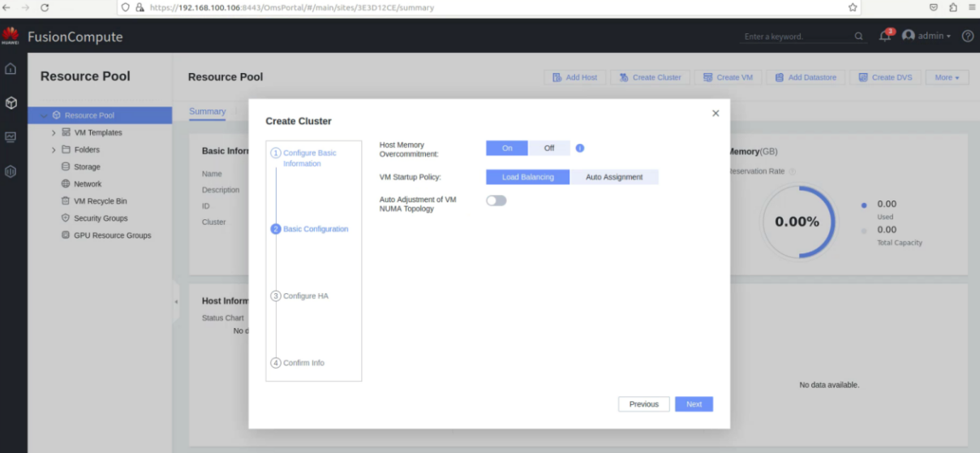Open the Home icon in left rail

[x=11, y=69]
